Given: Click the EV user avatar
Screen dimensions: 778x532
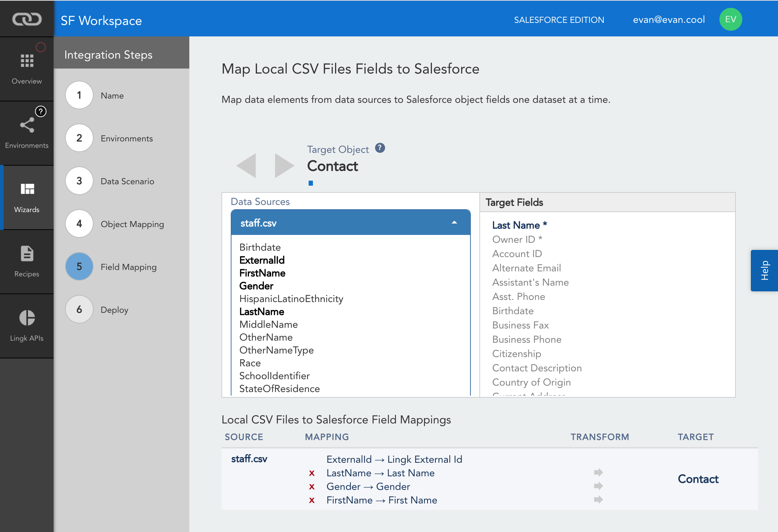Looking at the screenshot, I should coord(730,19).
